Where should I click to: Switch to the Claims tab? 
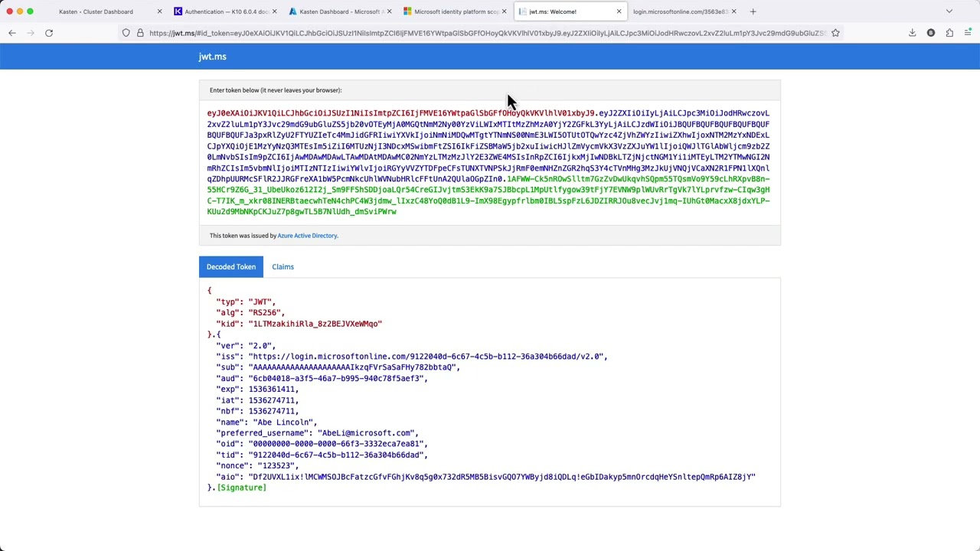(x=283, y=266)
